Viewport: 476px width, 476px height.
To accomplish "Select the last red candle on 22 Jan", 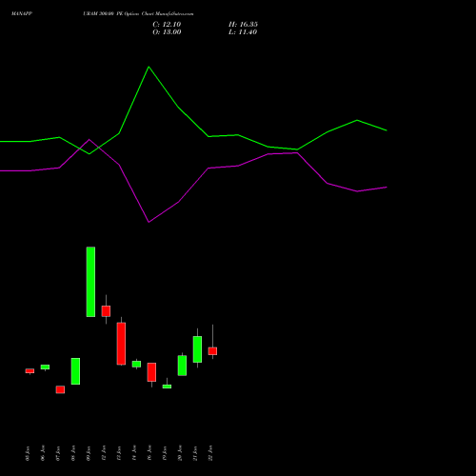I will 212,351.
